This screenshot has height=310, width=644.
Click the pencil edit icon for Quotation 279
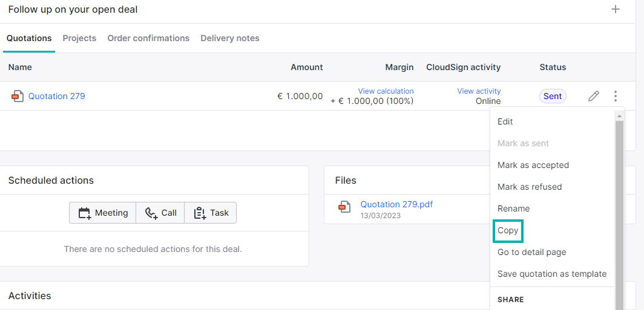tap(593, 96)
